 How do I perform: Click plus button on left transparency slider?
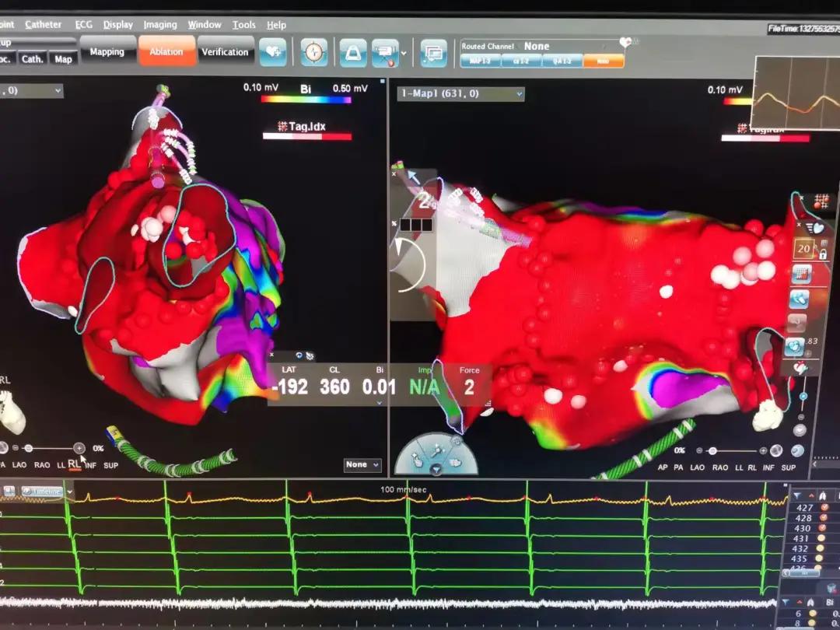tap(79, 448)
